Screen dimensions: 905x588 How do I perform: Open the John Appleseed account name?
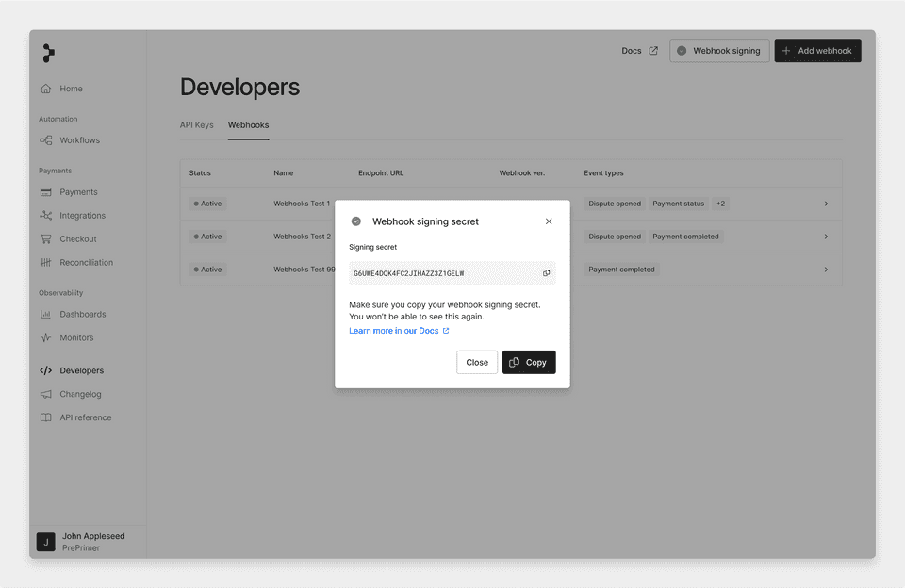point(93,536)
